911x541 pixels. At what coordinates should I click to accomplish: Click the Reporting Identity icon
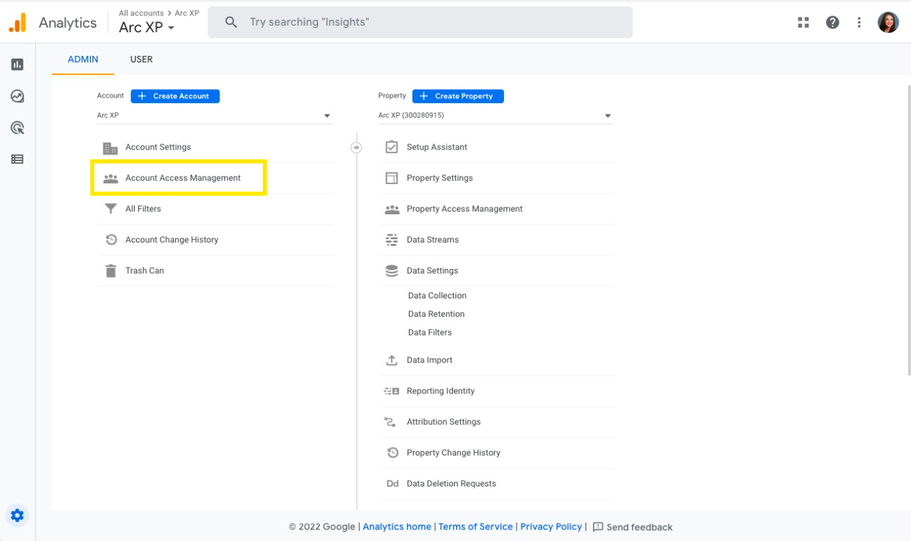pyautogui.click(x=392, y=391)
